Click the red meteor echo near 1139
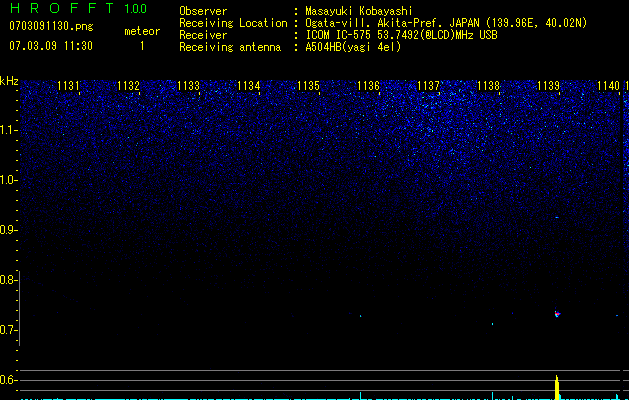 (x=557, y=314)
